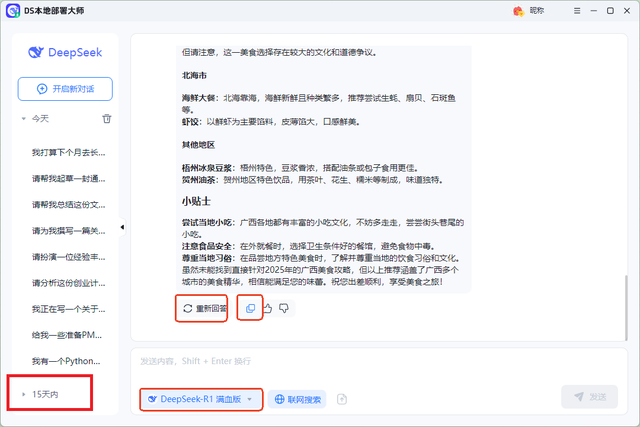Open the hamburger menu in title bar
The image size is (640, 427).
577,11
